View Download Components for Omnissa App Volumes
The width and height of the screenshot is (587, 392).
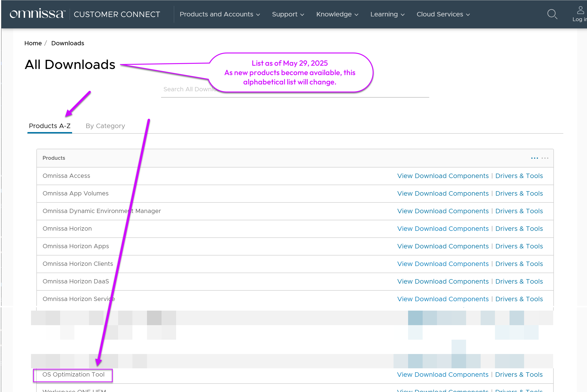(443, 194)
